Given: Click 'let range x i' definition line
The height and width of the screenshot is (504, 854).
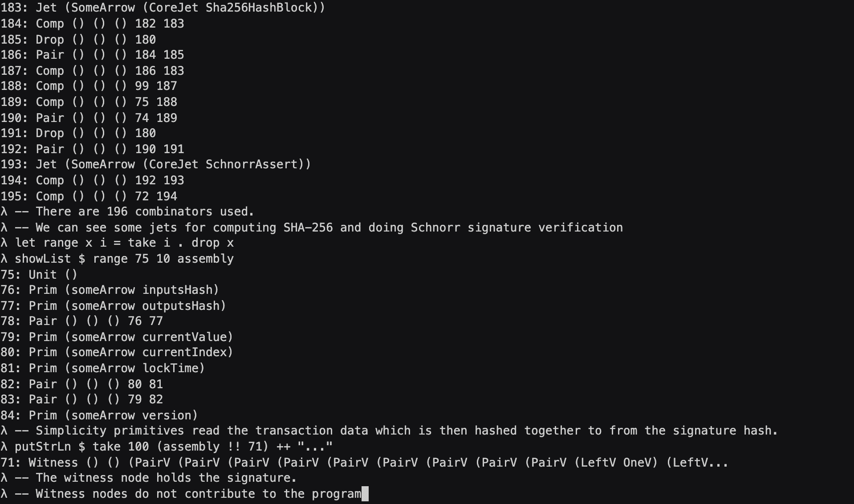Looking at the screenshot, I should 124,243.
